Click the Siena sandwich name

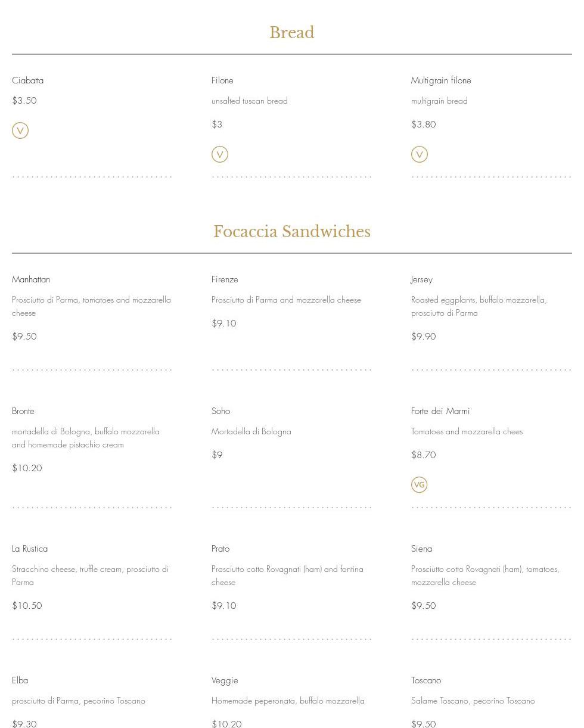click(x=421, y=549)
